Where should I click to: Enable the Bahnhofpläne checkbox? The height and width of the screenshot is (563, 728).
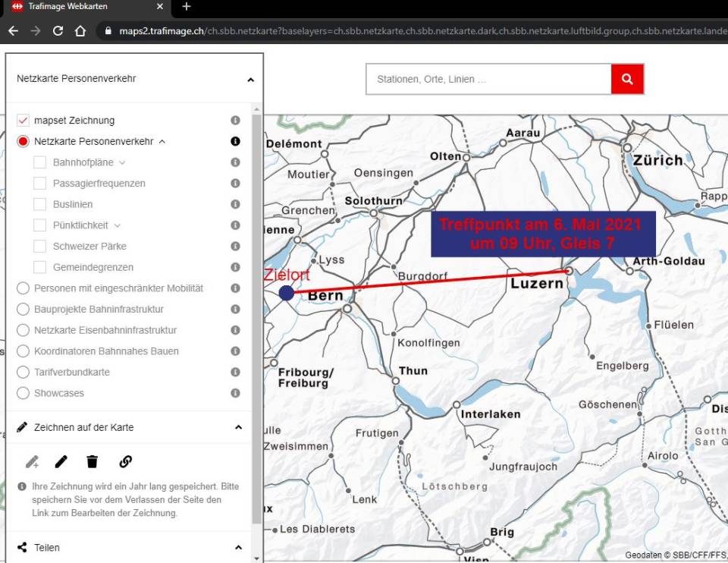40,162
